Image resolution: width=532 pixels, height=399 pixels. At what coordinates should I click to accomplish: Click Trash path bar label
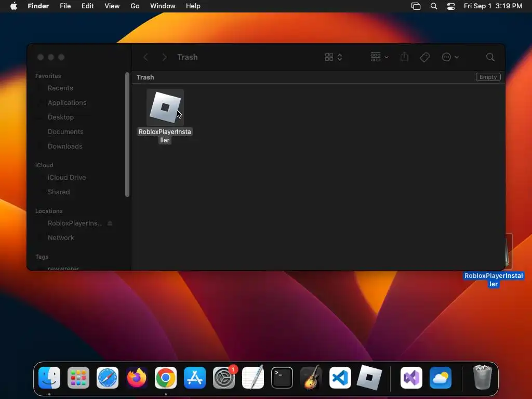point(145,77)
